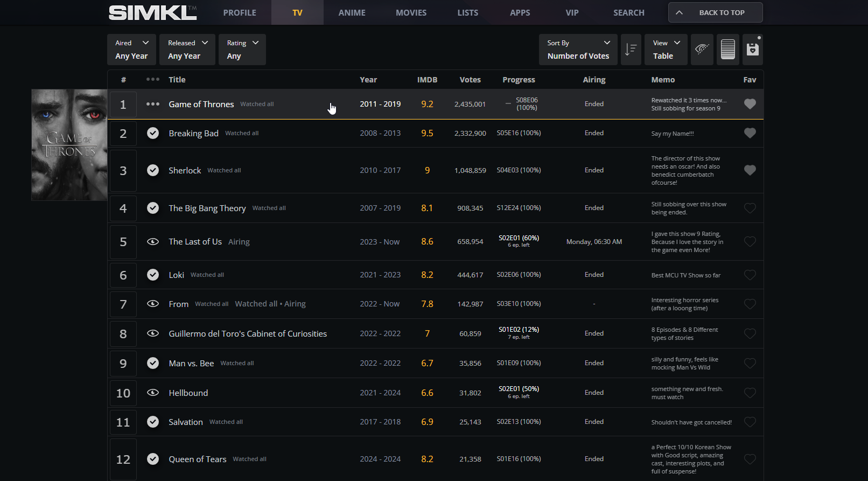Toggle the descending sort order icon
The image size is (868, 481).
tap(631, 50)
